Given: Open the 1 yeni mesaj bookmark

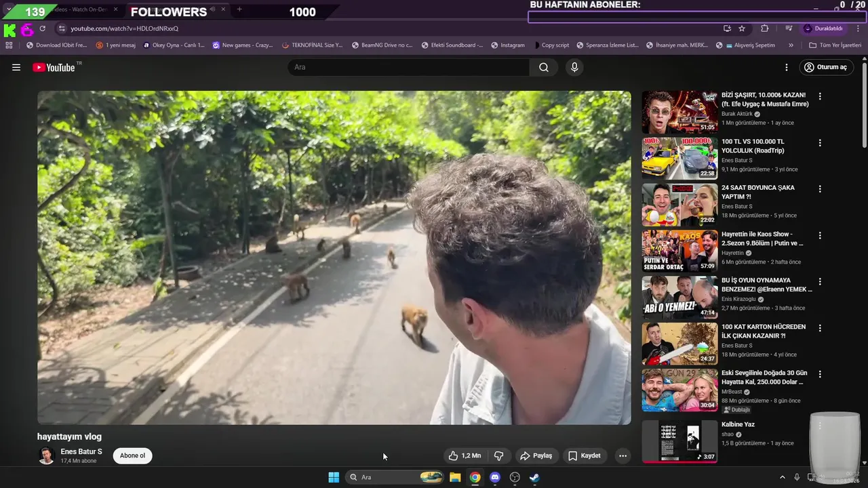Looking at the screenshot, I should pyautogui.click(x=116, y=45).
